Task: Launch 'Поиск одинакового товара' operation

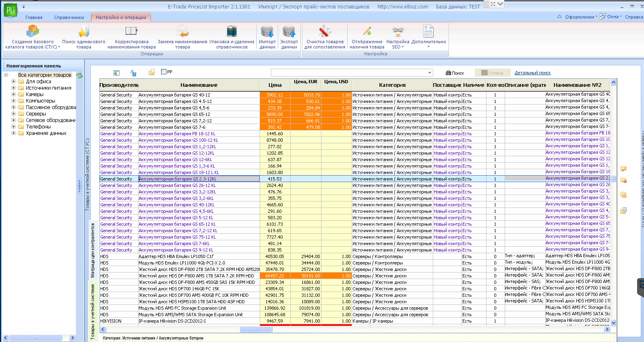Action: tap(84, 37)
